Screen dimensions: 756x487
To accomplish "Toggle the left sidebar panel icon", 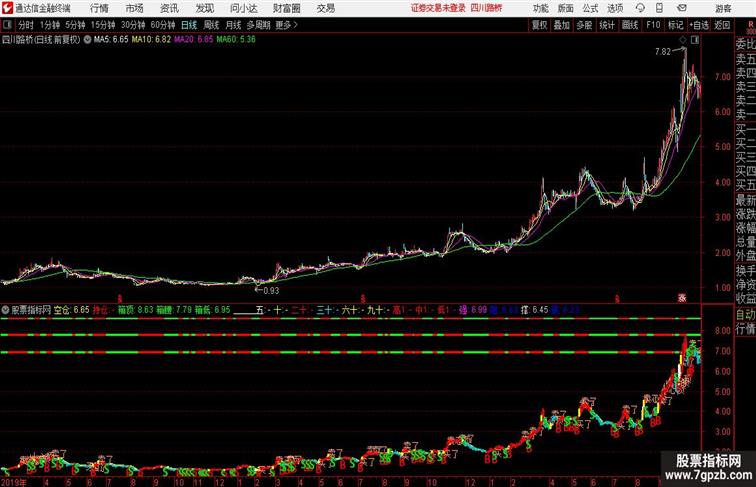I will coord(7,25).
